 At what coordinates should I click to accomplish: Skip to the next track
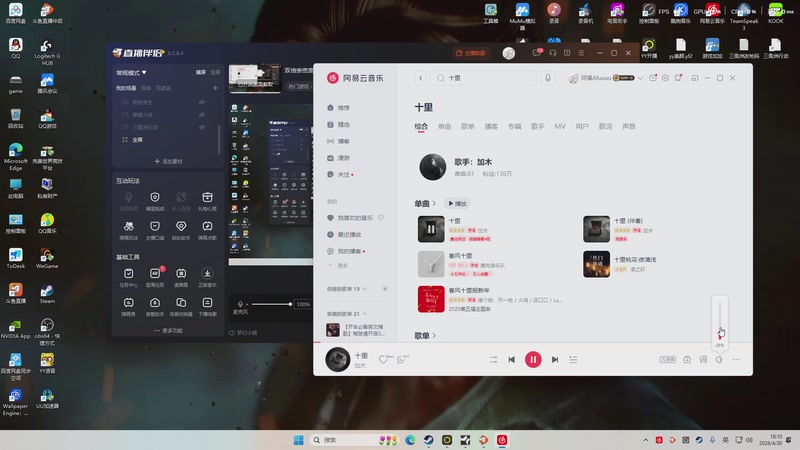point(555,360)
